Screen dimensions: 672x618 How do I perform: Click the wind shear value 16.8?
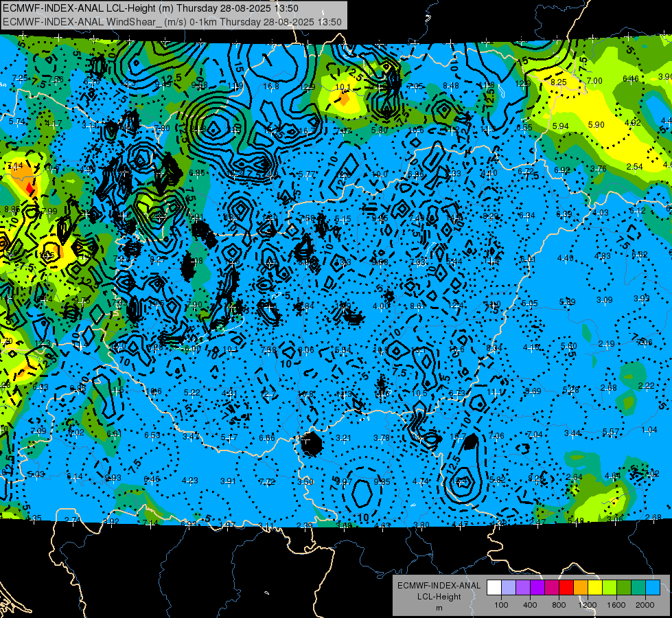(x=271, y=87)
